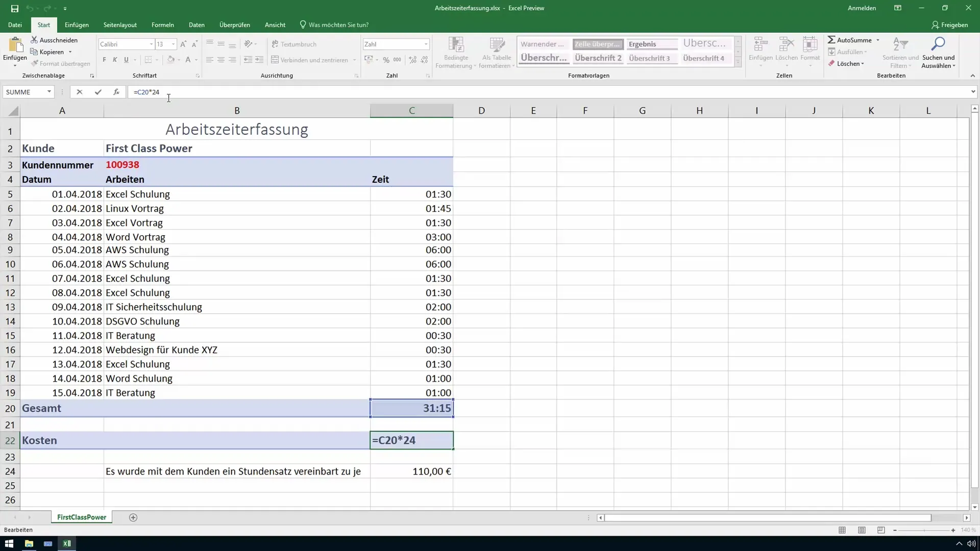
Task: Open AutoSumme dropdown arrow
Action: (x=878, y=40)
